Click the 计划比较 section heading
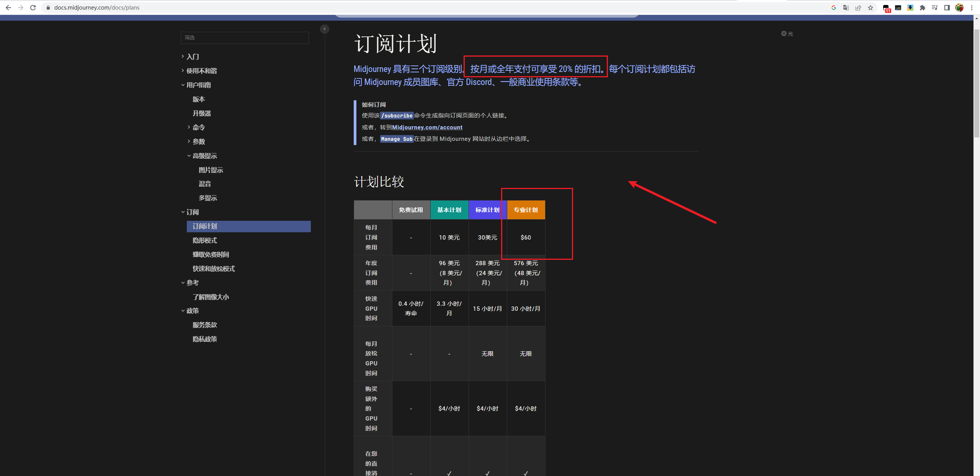This screenshot has height=476, width=980. point(379,182)
